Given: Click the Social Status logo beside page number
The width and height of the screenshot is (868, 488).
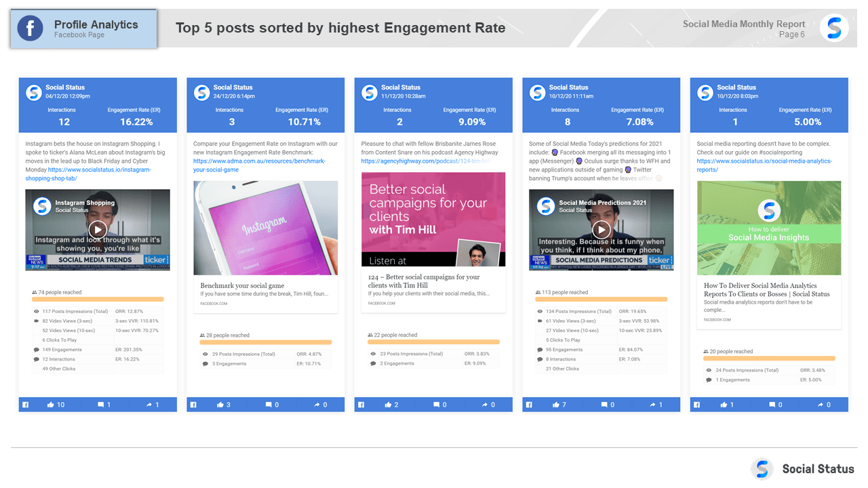Looking at the screenshot, I should pos(834,28).
